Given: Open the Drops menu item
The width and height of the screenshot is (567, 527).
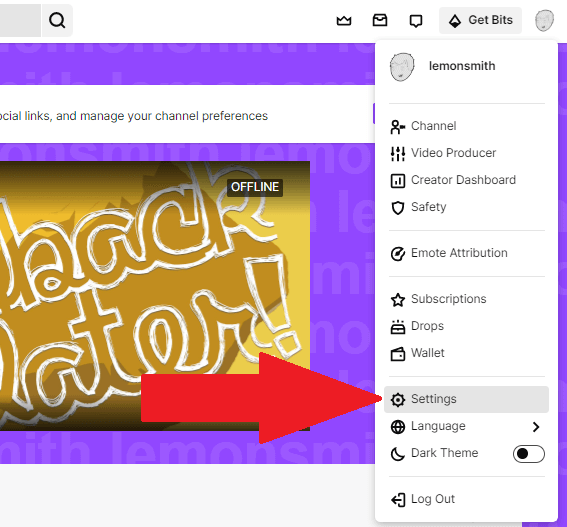Looking at the screenshot, I should tap(466, 326).
